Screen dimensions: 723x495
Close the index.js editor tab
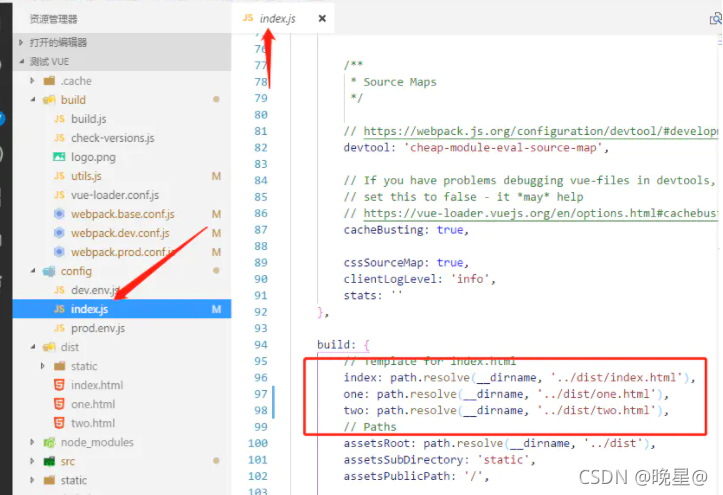pos(322,18)
